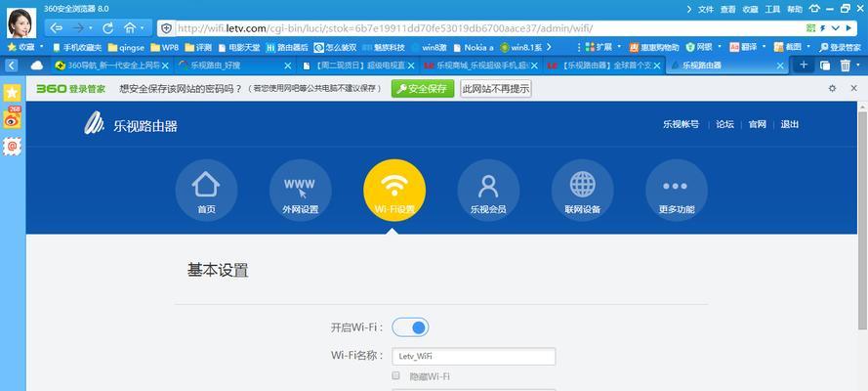The image size is (868, 391).
Task: Select the yellow Wi-Fi设置 icon
Action: 394,190
